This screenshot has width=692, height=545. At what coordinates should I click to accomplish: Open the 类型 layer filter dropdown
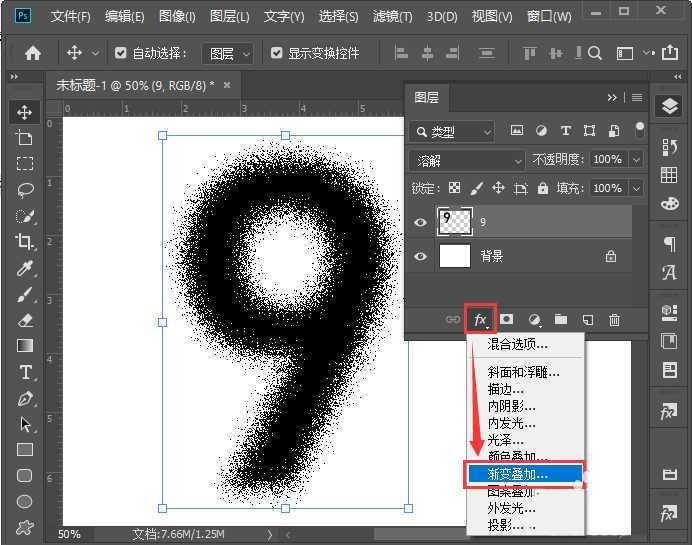coord(452,131)
